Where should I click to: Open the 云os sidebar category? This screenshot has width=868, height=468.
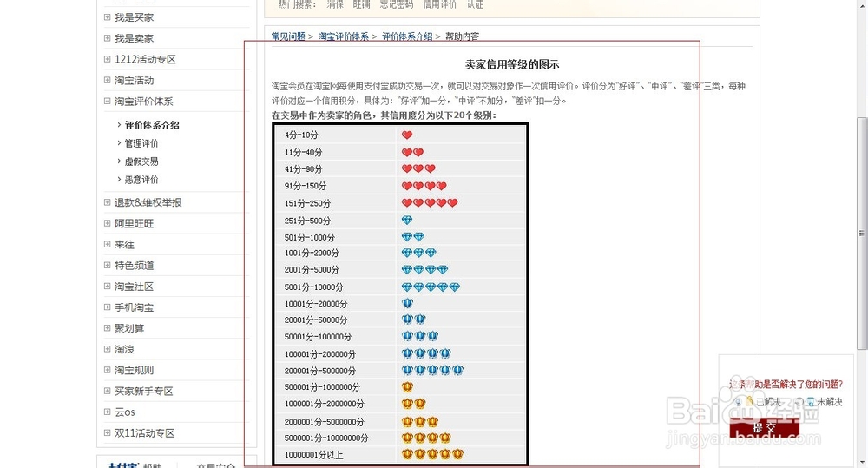pos(124,412)
